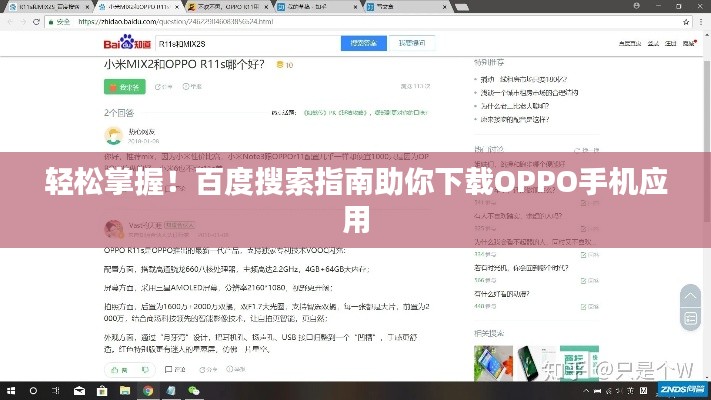Click the 注册 link
Viewport: 711px width, 400px height.
671,44
